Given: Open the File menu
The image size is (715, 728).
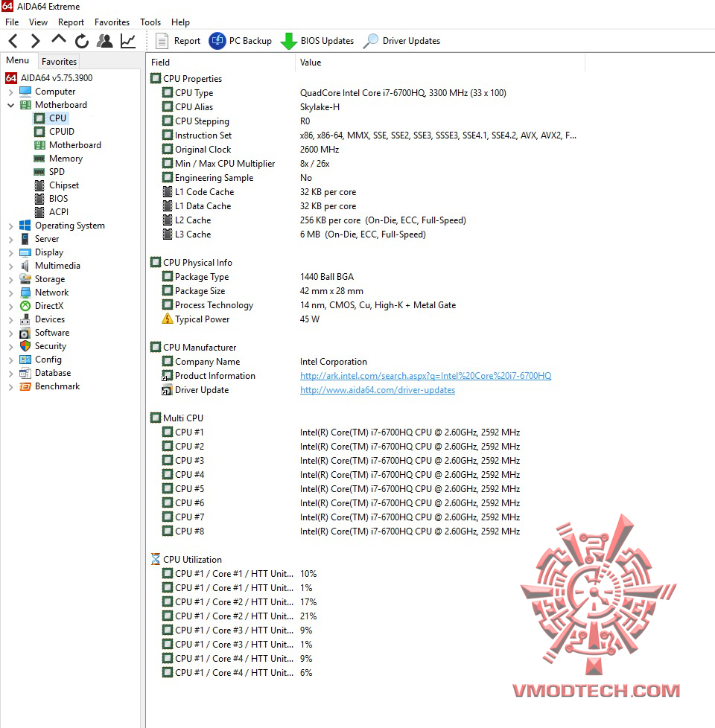Looking at the screenshot, I should pos(12,22).
